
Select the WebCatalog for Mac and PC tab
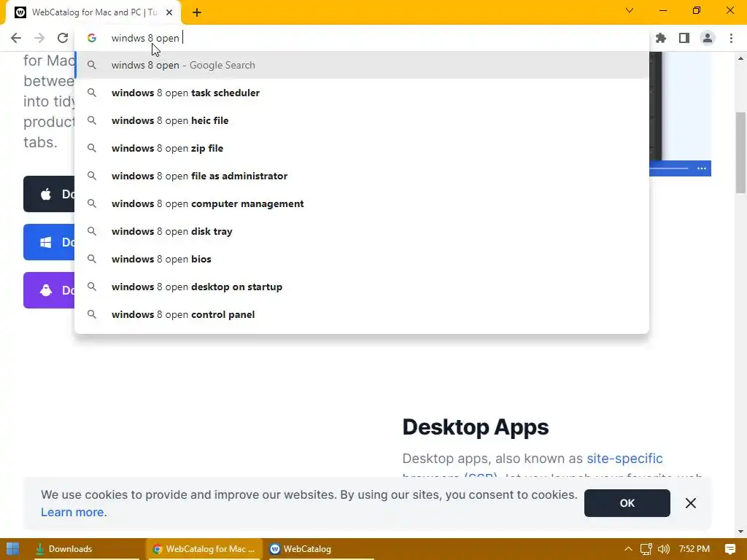tap(93, 12)
